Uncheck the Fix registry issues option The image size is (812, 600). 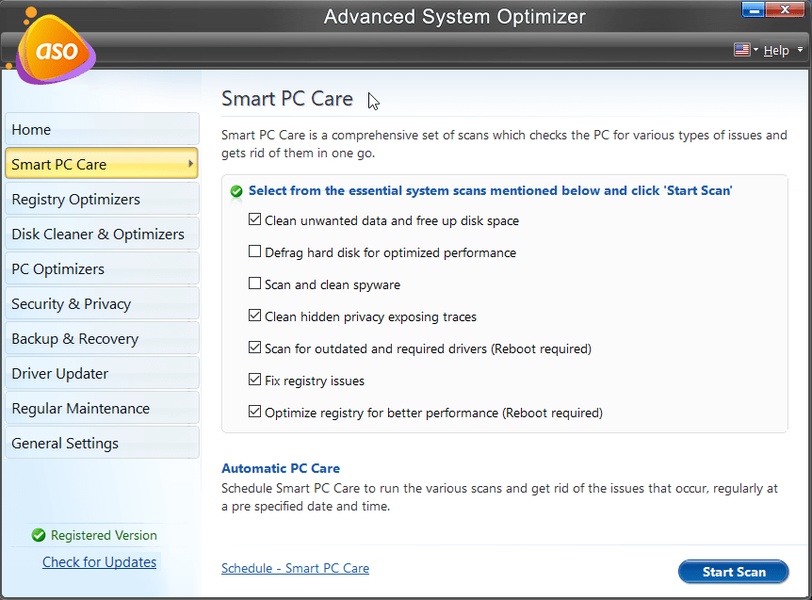click(x=255, y=380)
